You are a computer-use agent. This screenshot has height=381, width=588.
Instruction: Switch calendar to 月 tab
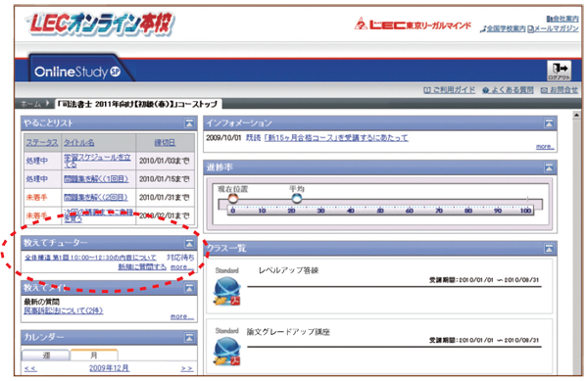(x=94, y=356)
